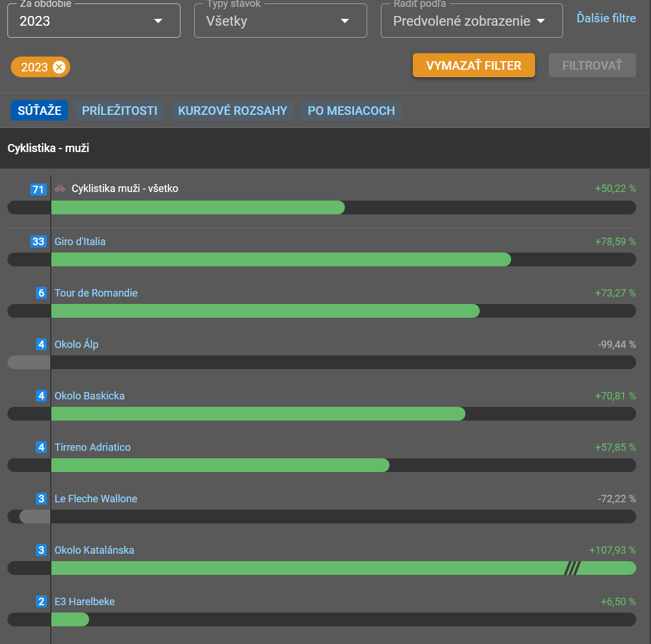
Task: Switch to the Príležitosti tab
Action: tap(119, 110)
